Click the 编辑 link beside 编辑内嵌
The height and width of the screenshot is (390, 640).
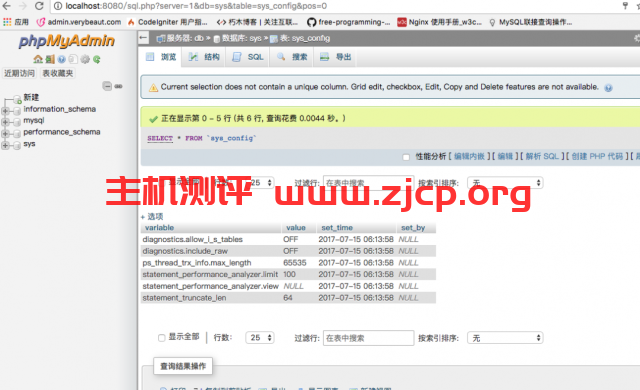coord(505,157)
